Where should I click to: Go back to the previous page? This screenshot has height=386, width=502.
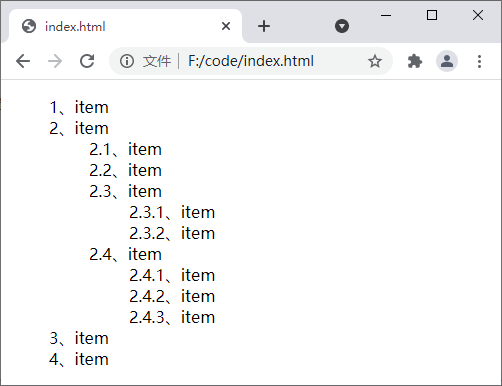pyautogui.click(x=23, y=61)
